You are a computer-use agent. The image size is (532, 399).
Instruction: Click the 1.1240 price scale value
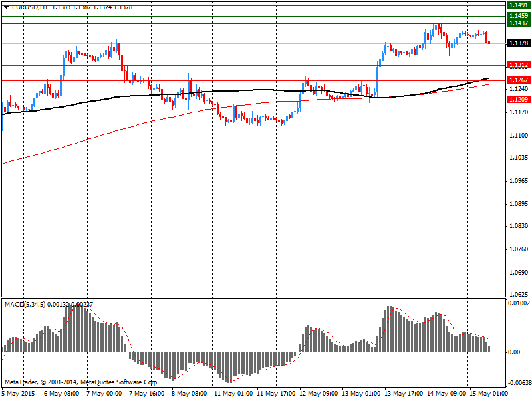pos(519,89)
